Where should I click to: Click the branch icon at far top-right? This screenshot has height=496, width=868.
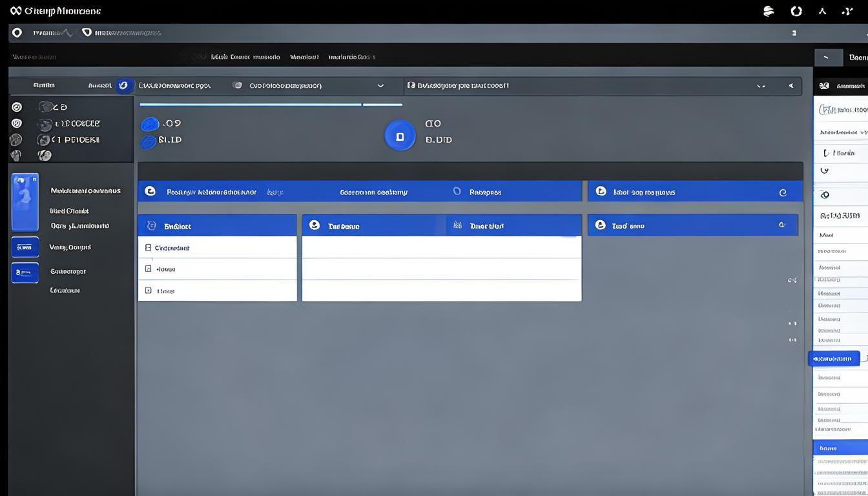tap(847, 11)
